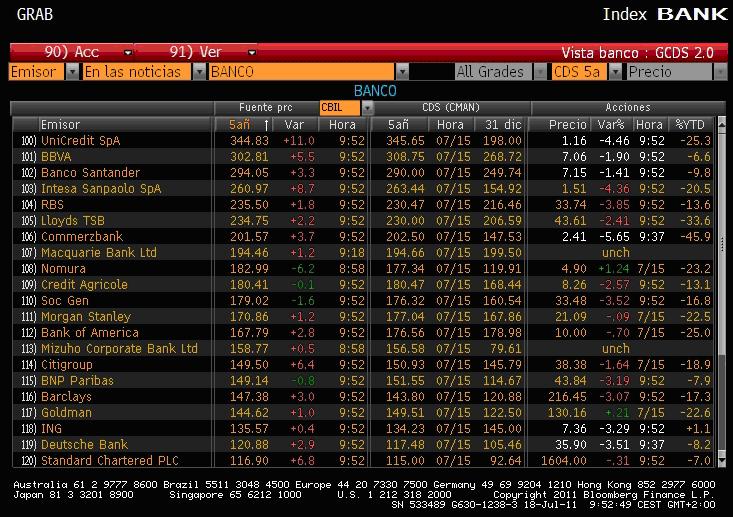
Task: Open BNP Paribas row
Action: pos(363,381)
